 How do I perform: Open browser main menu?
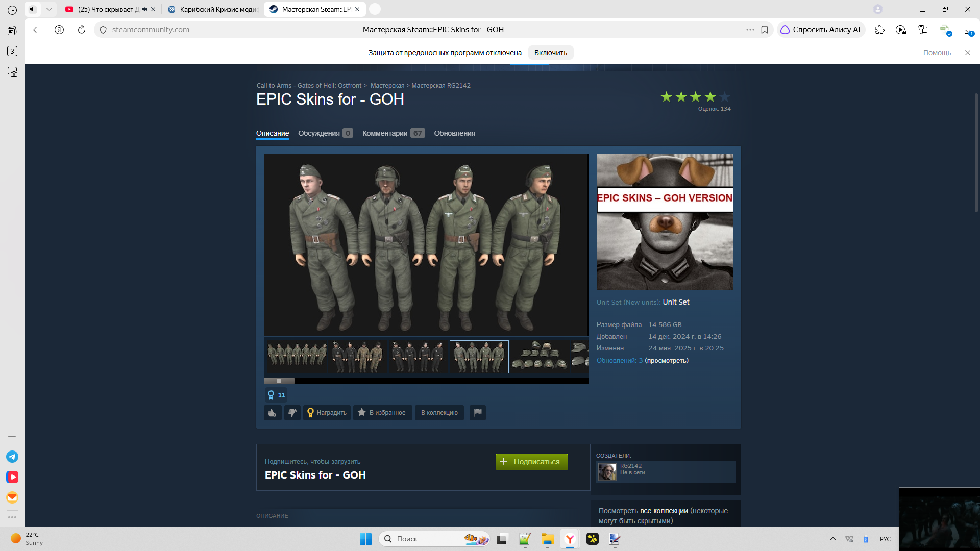pos(900,9)
